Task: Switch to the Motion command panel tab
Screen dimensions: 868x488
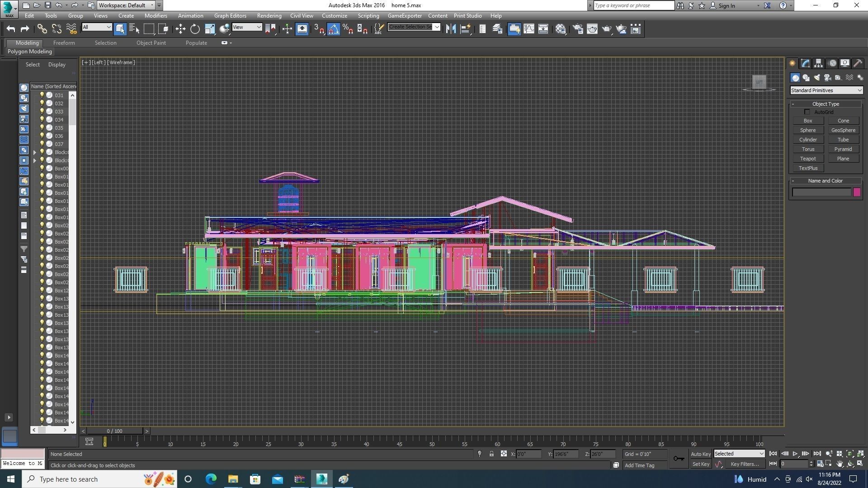Action: coord(832,63)
